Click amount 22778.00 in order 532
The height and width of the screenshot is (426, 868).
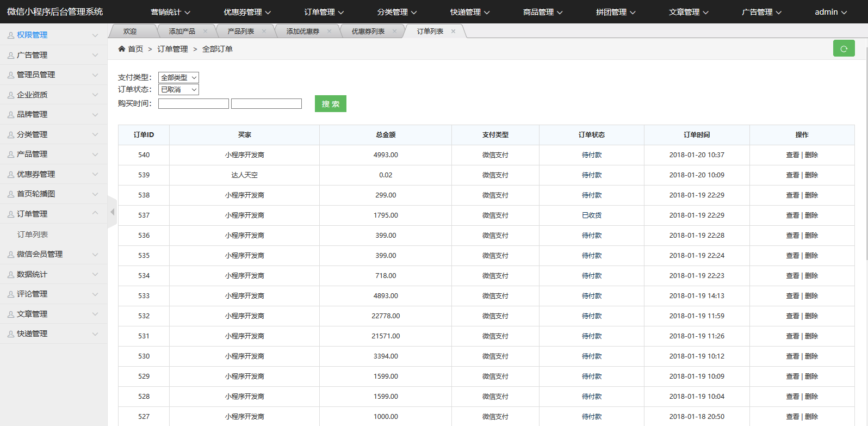pos(386,316)
